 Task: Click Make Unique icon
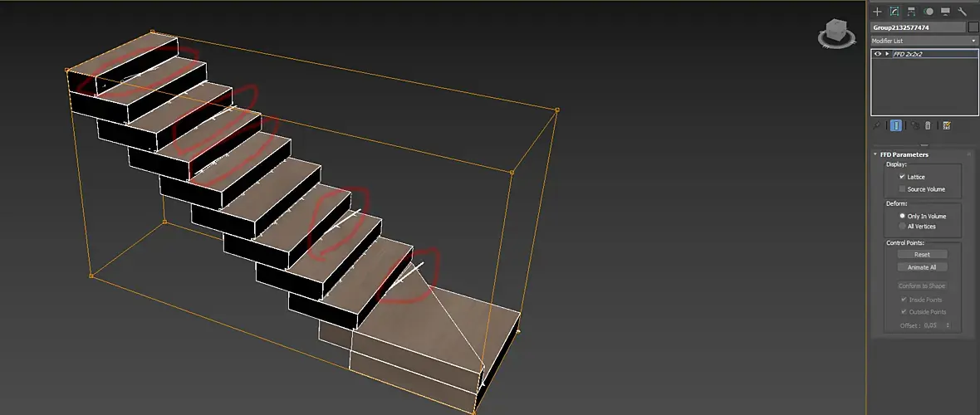pos(915,125)
